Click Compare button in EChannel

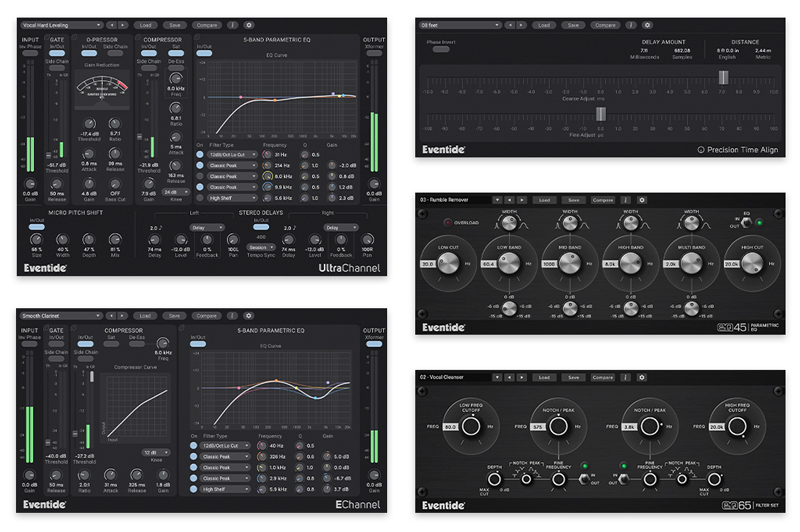[x=207, y=316]
